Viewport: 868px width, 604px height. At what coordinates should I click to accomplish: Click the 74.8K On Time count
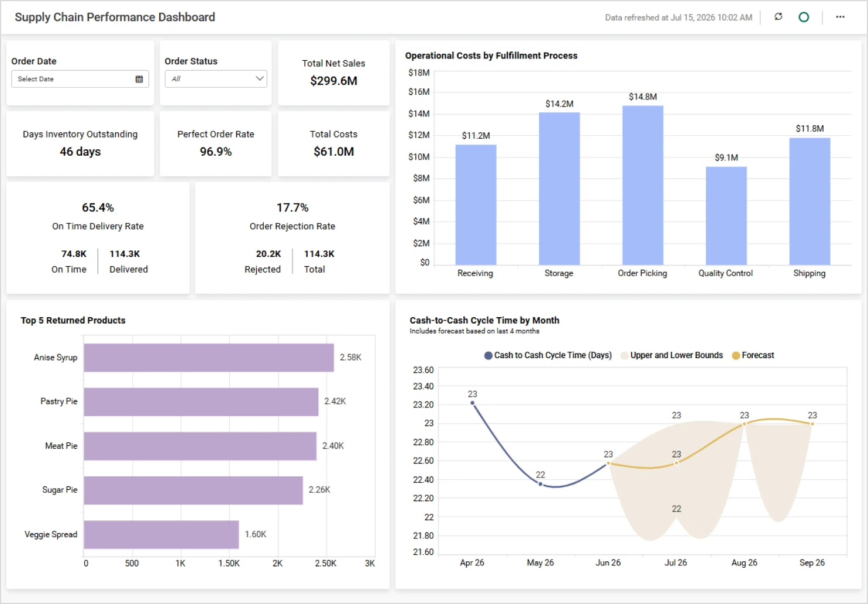pyautogui.click(x=74, y=254)
